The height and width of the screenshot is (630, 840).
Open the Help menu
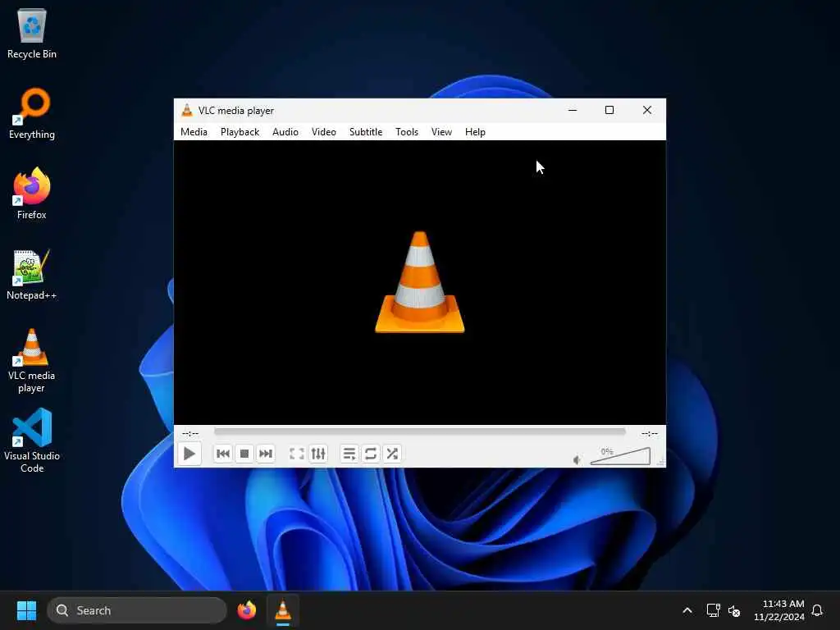(475, 132)
